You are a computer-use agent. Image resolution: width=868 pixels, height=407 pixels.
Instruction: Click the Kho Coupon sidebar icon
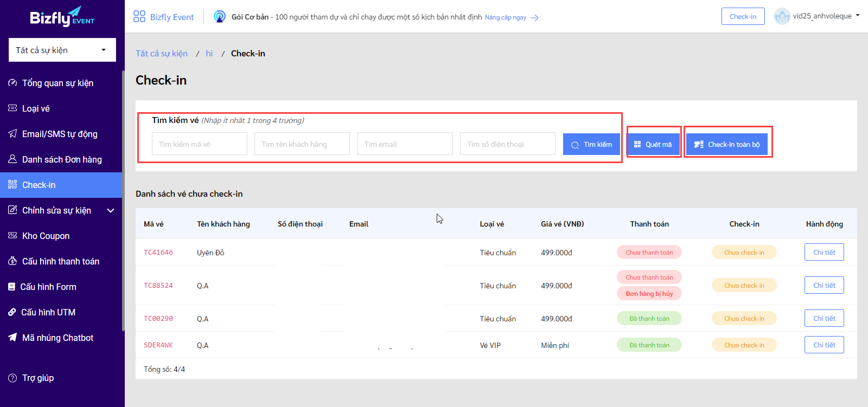(x=12, y=235)
